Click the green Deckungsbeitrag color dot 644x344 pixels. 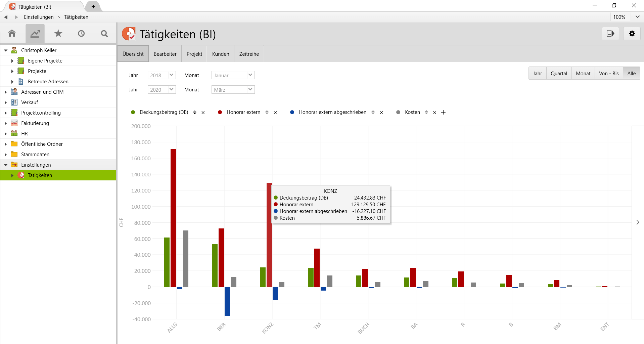pyautogui.click(x=133, y=112)
